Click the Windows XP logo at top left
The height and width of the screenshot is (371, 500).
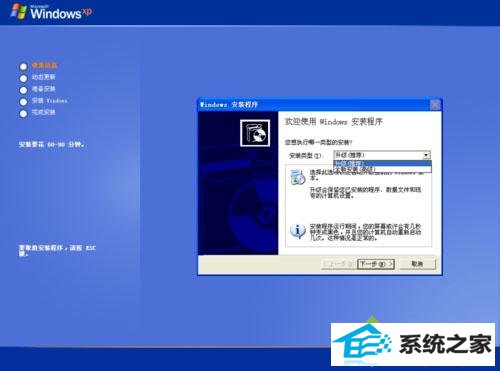51,12
